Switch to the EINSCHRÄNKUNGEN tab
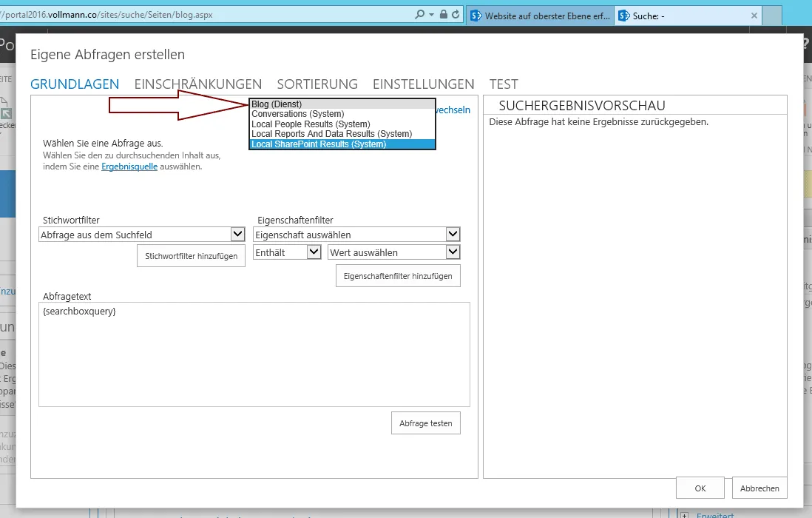The image size is (812, 518). (x=197, y=84)
